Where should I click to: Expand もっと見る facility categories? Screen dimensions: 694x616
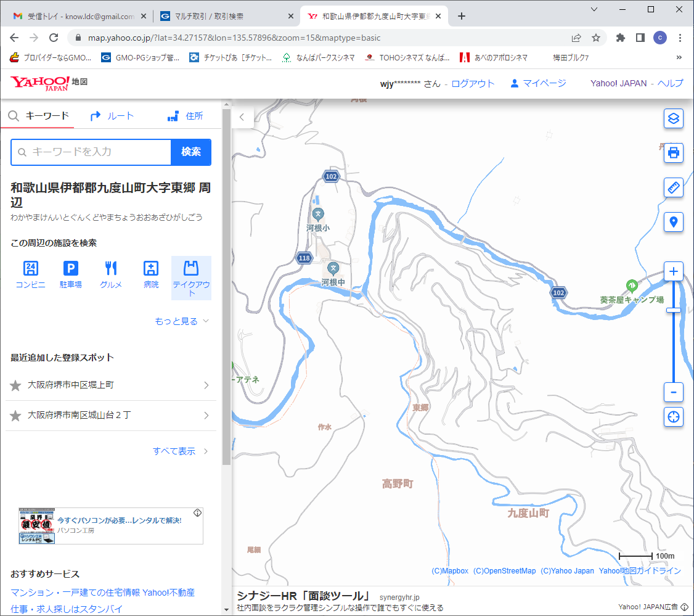182,321
